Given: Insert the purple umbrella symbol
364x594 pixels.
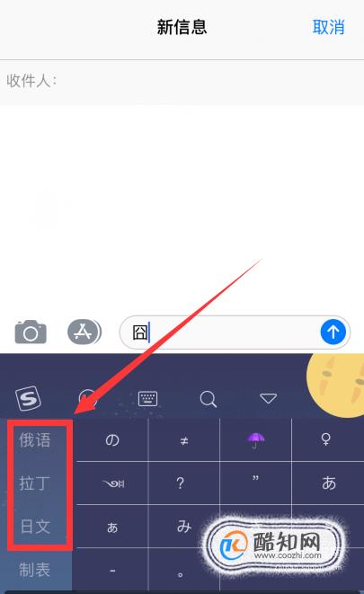Looking at the screenshot, I should (255, 439).
